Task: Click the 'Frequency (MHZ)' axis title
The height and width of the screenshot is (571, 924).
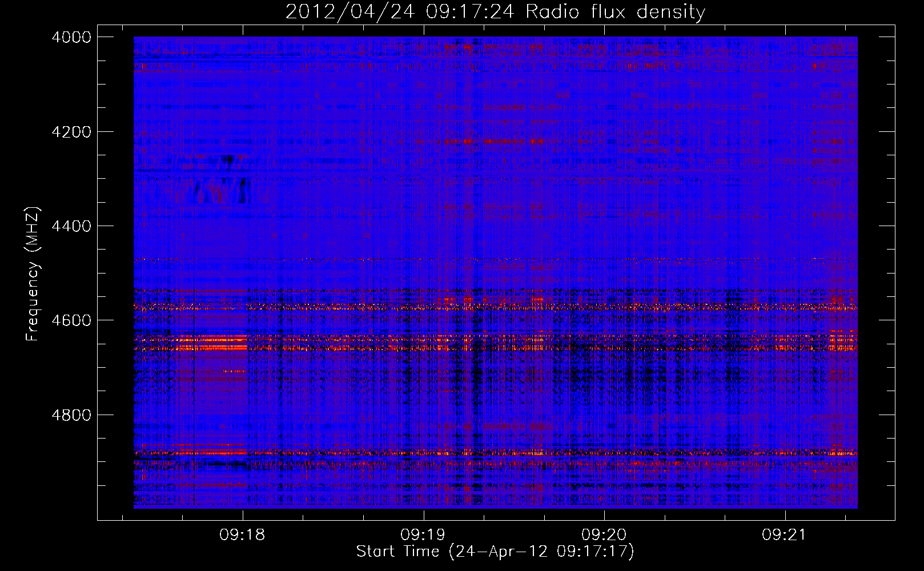Action: coord(33,274)
